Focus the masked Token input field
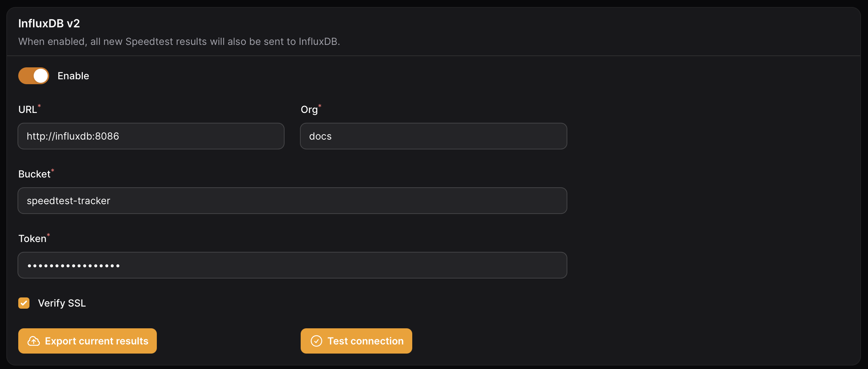 292,265
